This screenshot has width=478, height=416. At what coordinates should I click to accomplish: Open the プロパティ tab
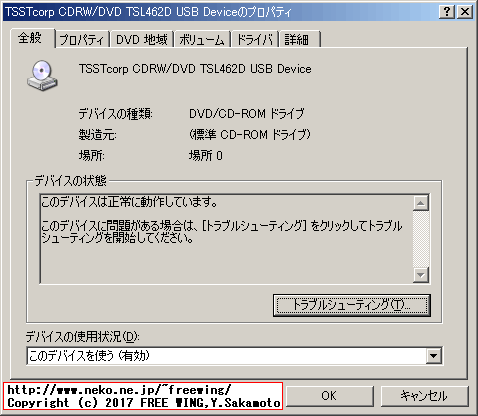pyautogui.click(x=82, y=40)
